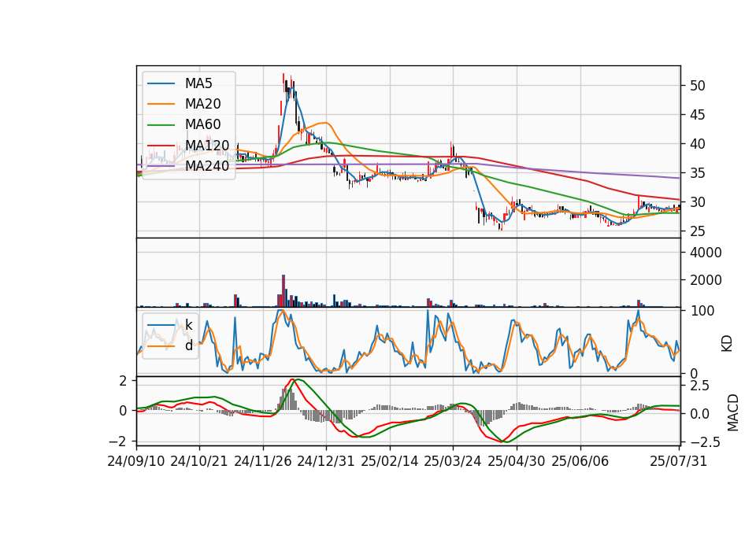Click the price axis value 30
The height and width of the screenshot is (543, 756).
click(698, 202)
